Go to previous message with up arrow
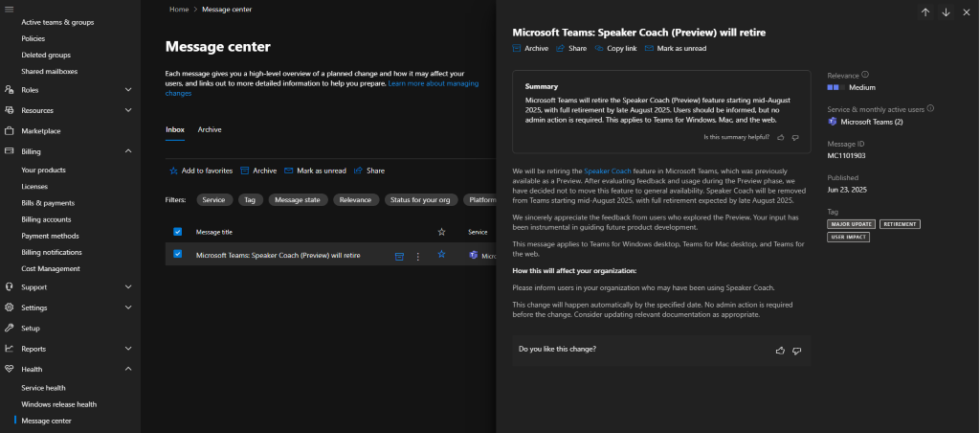The width and height of the screenshot is (980, 433). [925, 11]
